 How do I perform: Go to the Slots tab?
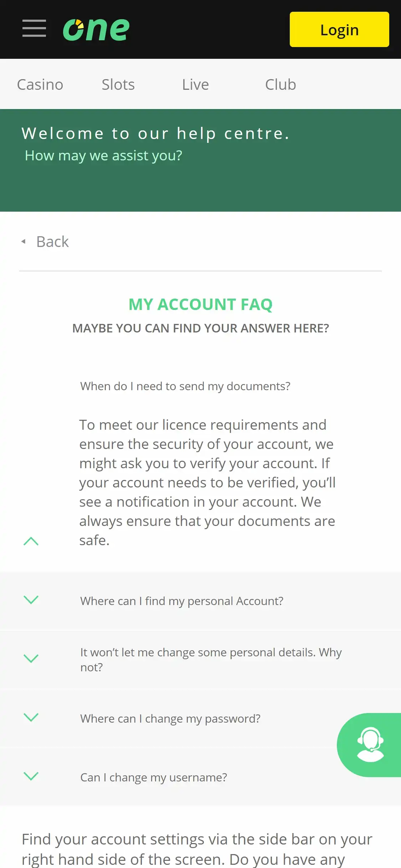[x=118, y=85]
